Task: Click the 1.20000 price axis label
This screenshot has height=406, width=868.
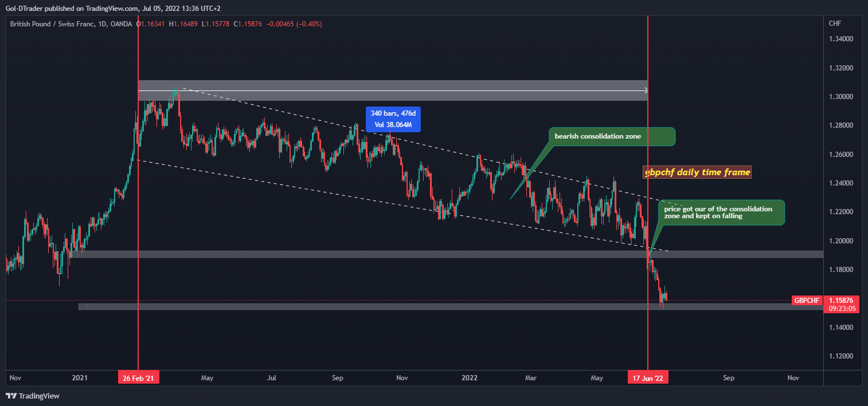Action: click(842, 241)
